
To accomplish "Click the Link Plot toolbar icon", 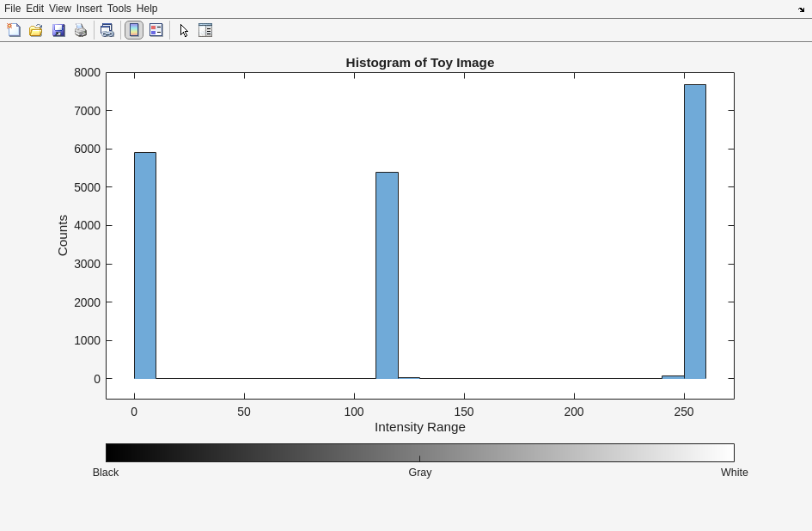I will tap(107, 30).
